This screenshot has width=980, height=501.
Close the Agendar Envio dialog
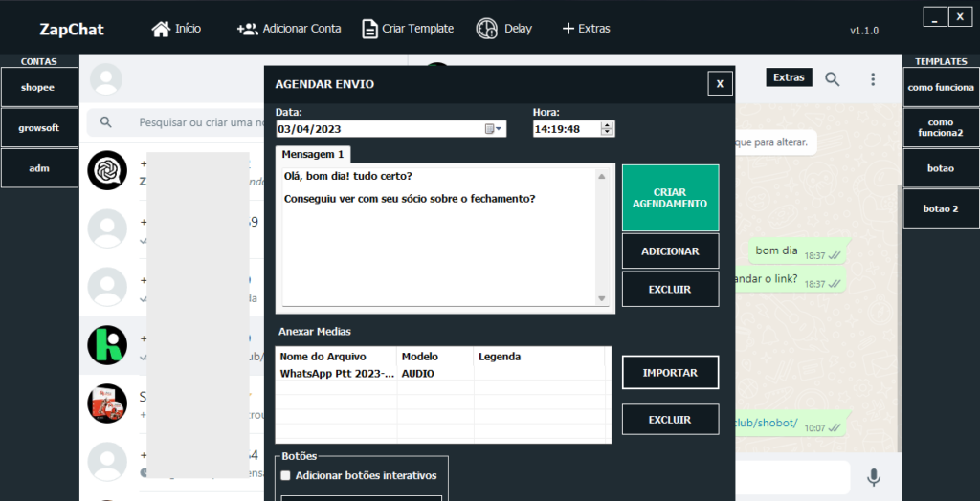[x=720, y=84]
